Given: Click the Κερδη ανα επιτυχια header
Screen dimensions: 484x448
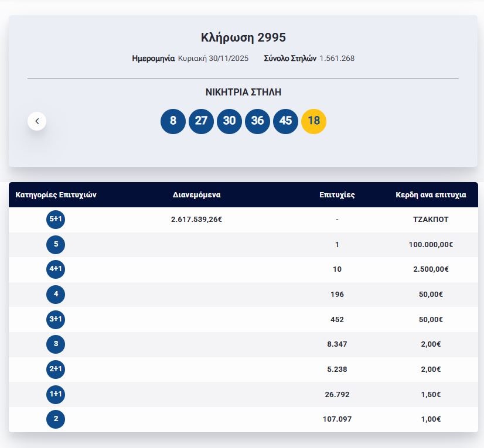Looking at the screenshot, I should click(431, 195).
